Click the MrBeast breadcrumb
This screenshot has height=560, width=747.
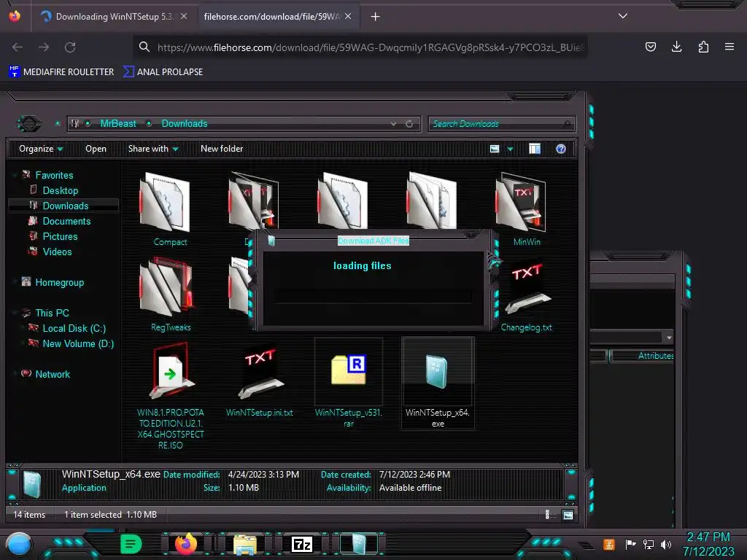(x=118, y=124)
